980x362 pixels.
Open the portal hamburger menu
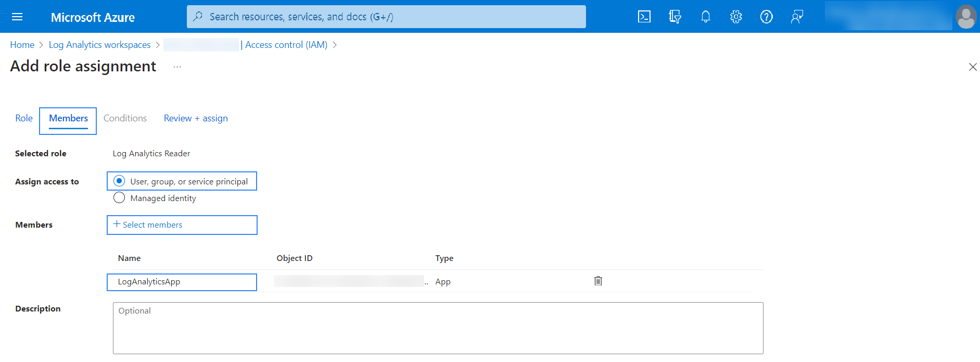pos(17,17)
